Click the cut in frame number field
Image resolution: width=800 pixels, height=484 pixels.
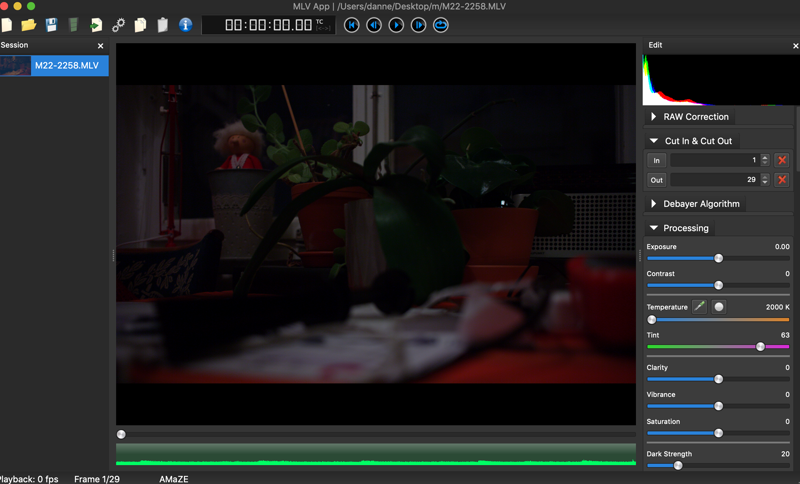tap(715, 160)
